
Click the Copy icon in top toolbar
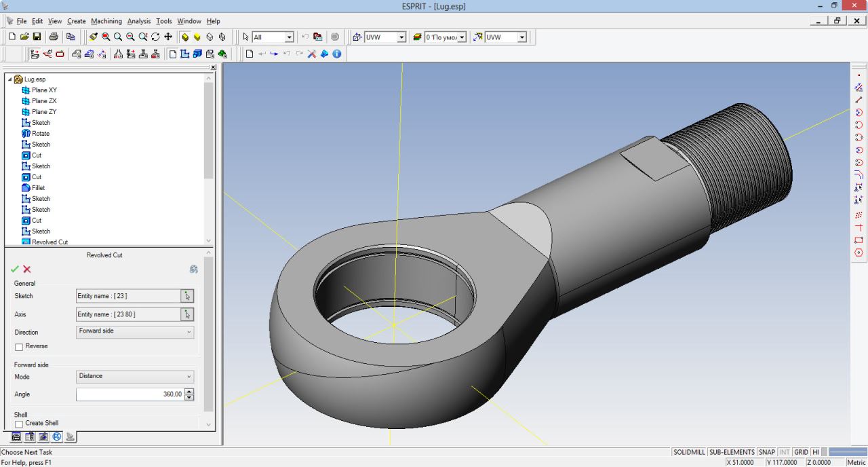coord(71,37)
